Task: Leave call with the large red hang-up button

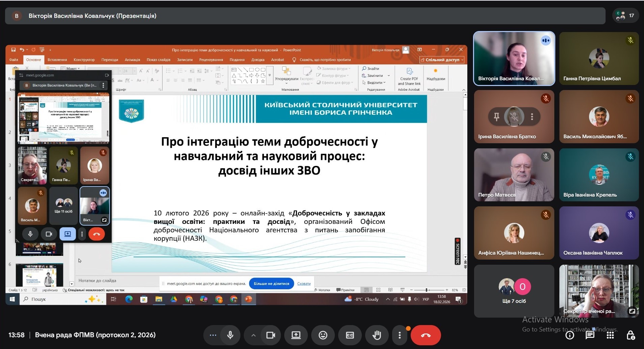Action: pyautogui.click(x=426, y=335)
